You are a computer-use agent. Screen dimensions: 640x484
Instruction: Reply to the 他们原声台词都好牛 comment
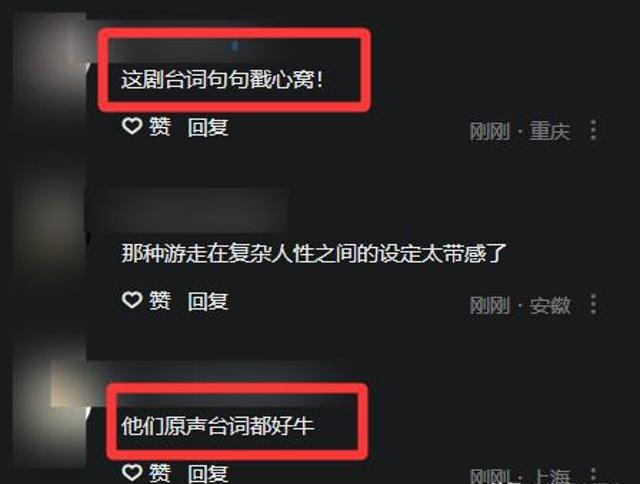(x=208, y=474)
